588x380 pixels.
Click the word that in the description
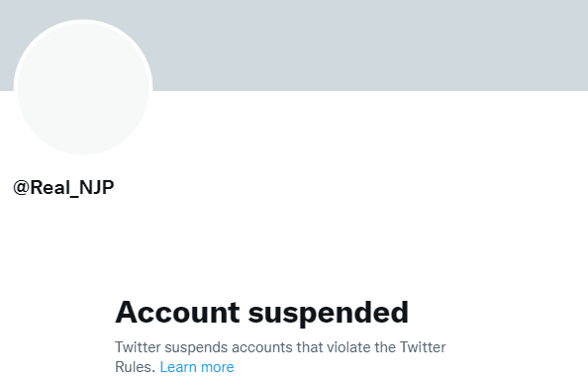tap(310, 347)
